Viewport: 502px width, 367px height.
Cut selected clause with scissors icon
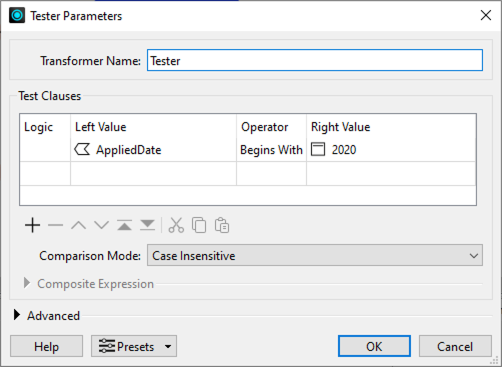click(176, 225)
